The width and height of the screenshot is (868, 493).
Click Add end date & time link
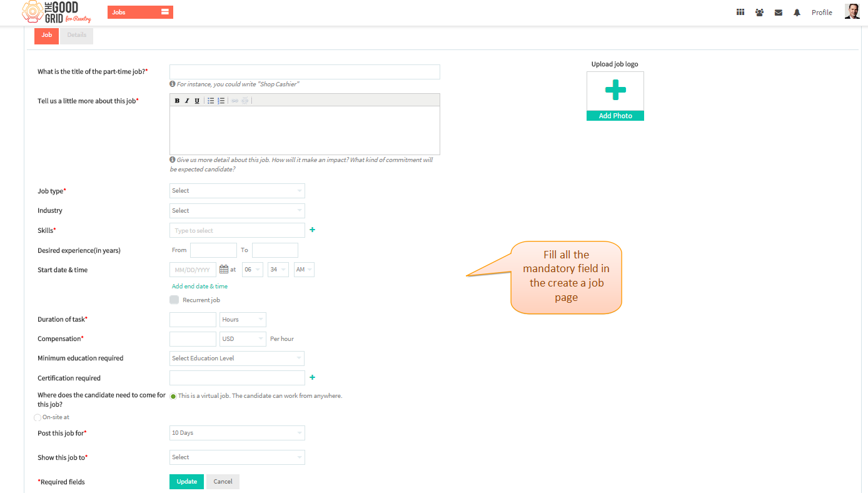coord(199,287)
